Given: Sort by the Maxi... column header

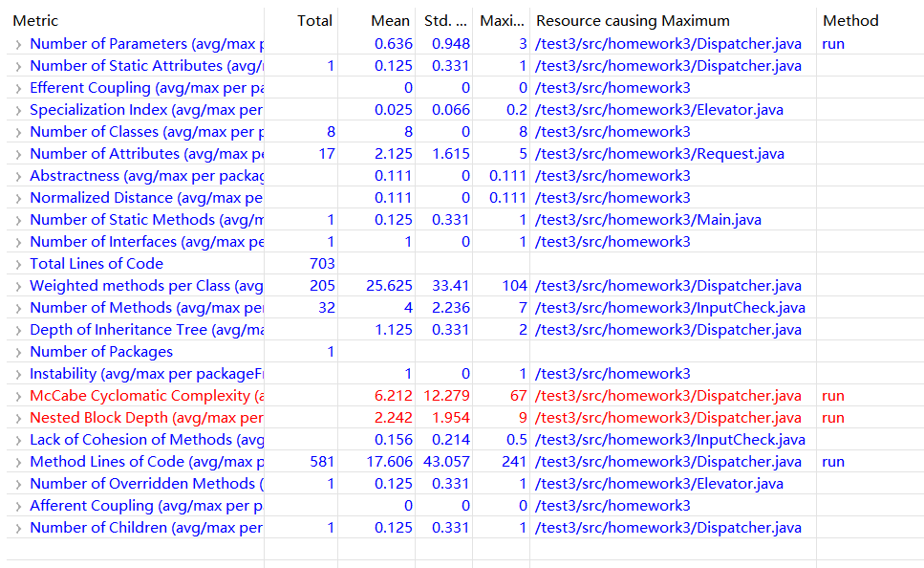Looking at the screenshot, I should pos(502,21).
